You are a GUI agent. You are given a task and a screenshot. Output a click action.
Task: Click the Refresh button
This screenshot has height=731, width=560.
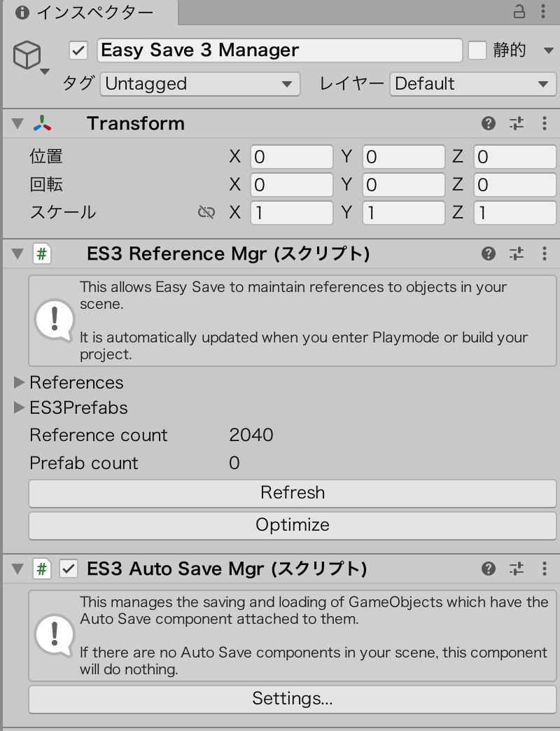pos(293,493)
